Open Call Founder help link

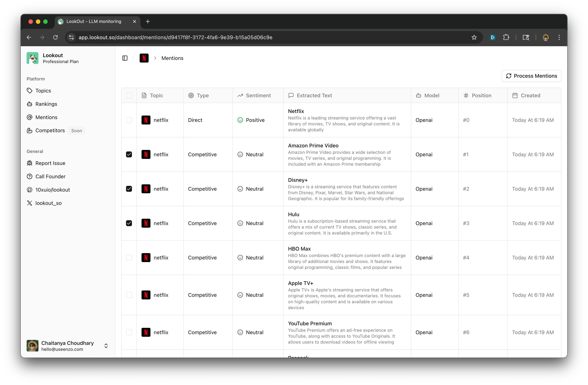(x=50, y=177)
